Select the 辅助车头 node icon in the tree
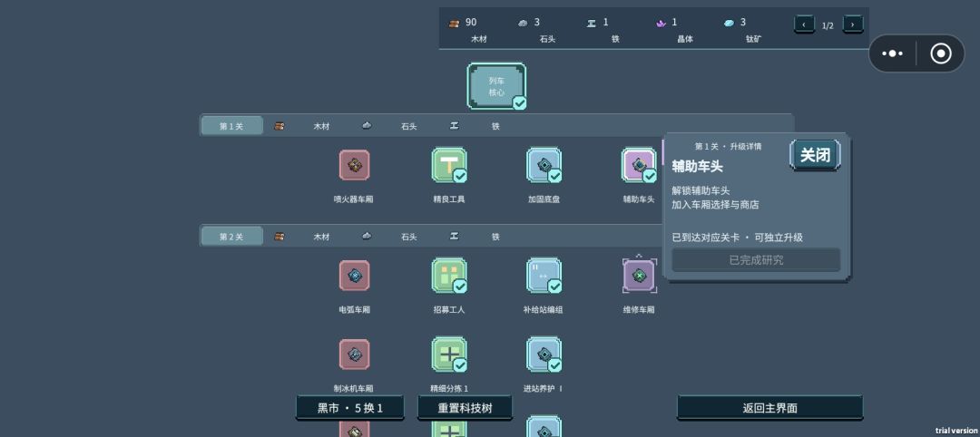 [639, 165]
